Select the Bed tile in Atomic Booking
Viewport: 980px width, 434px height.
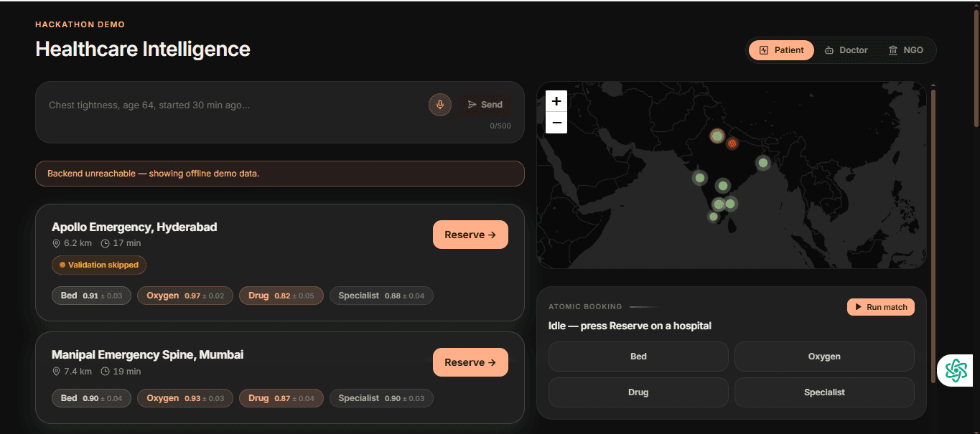[x=638, y=357]
